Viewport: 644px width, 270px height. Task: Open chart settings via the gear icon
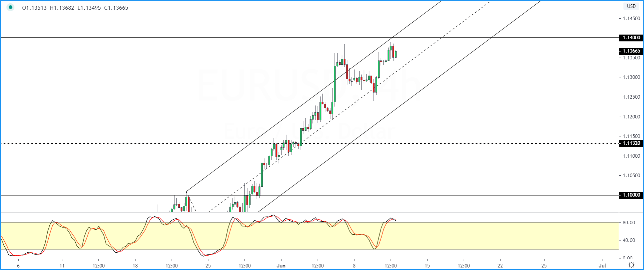coord(631,265)
